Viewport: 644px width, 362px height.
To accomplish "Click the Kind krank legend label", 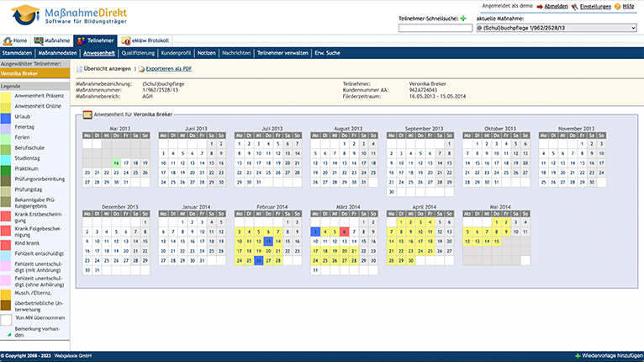I will pos(27,243).
